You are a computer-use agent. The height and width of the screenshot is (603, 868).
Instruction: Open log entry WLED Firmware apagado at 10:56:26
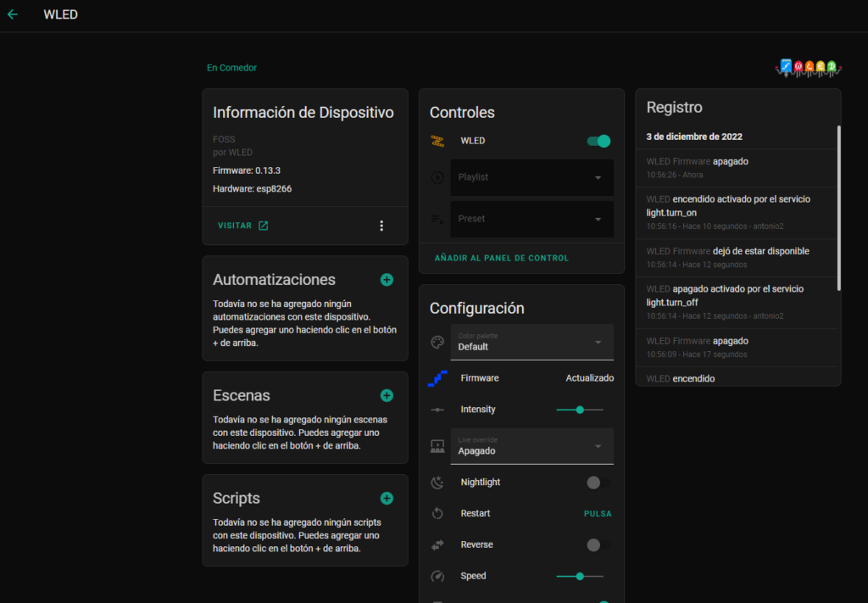tap(737, 168)
